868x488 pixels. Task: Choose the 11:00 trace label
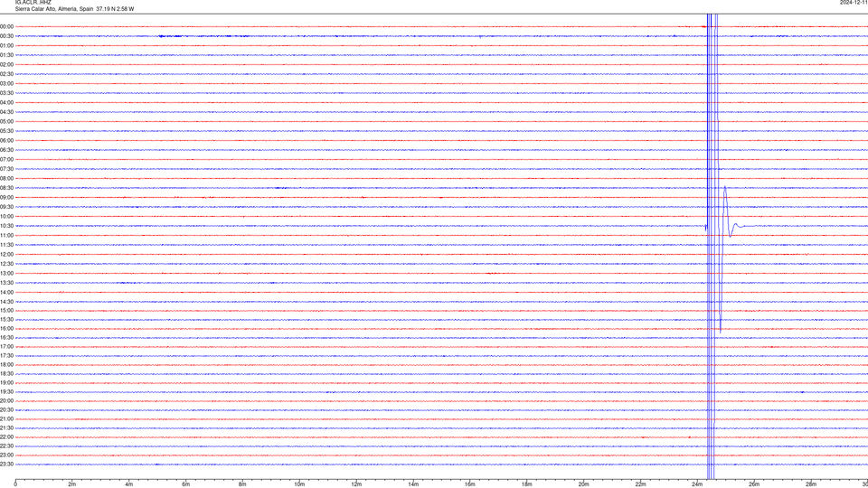tap(6, 235)
